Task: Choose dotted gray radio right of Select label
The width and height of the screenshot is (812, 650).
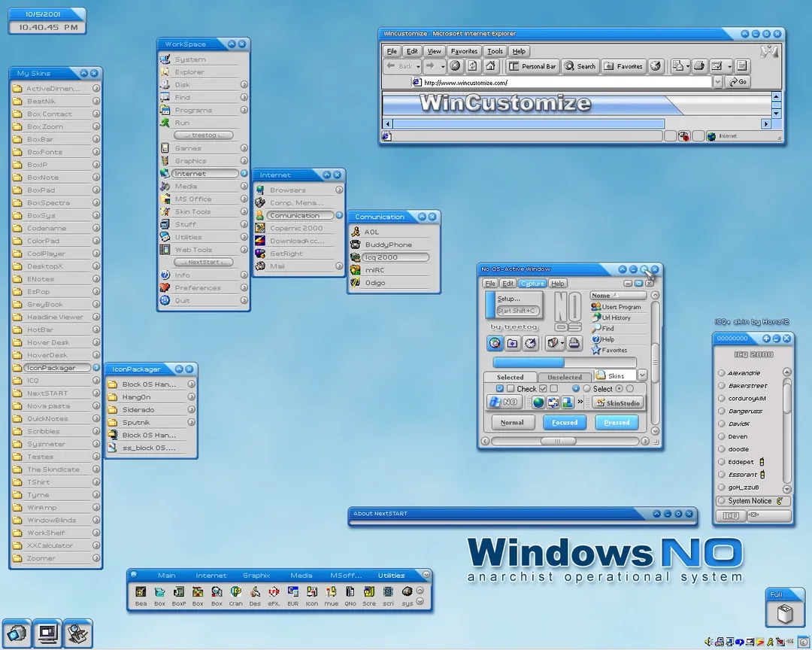Action: [619, 389]
